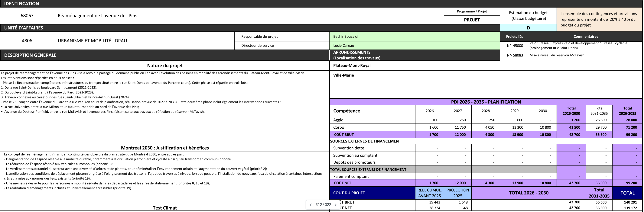Click the project number 68067 cell

coord(27,16)
